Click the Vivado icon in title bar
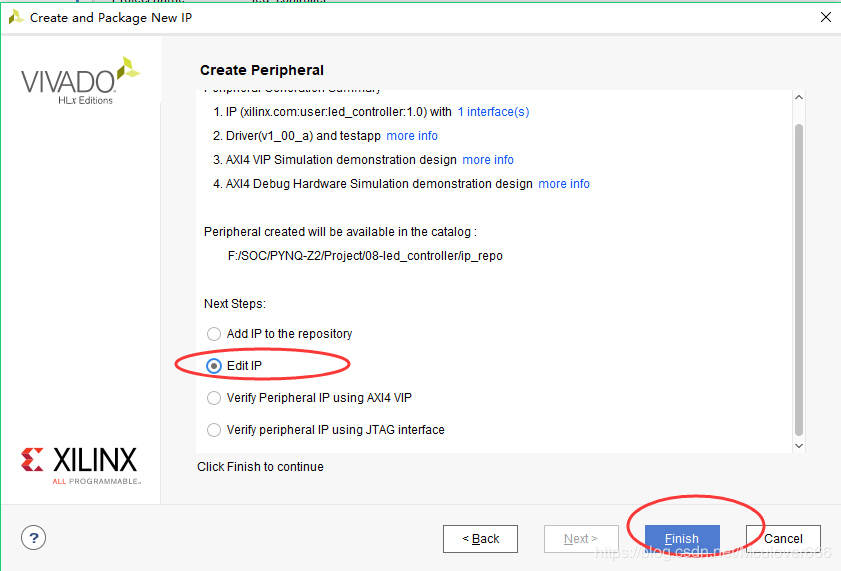The image size is (841, 571). click(x=16, y=17)
